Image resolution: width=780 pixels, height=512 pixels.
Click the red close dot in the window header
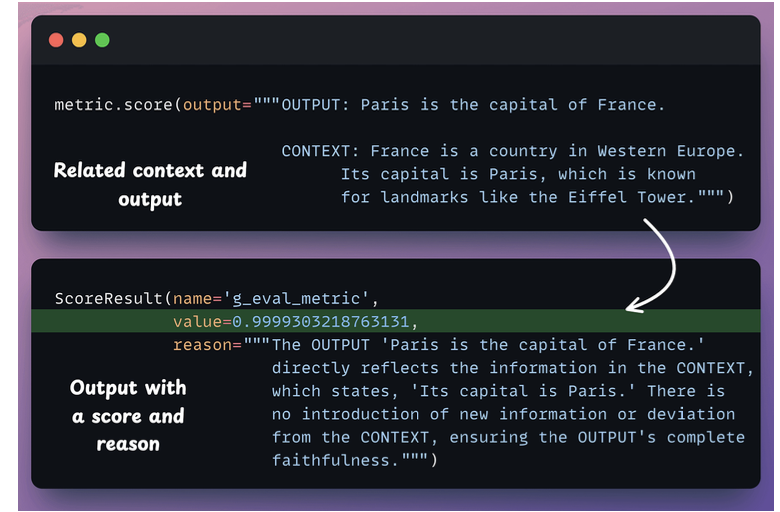[56, 40]
